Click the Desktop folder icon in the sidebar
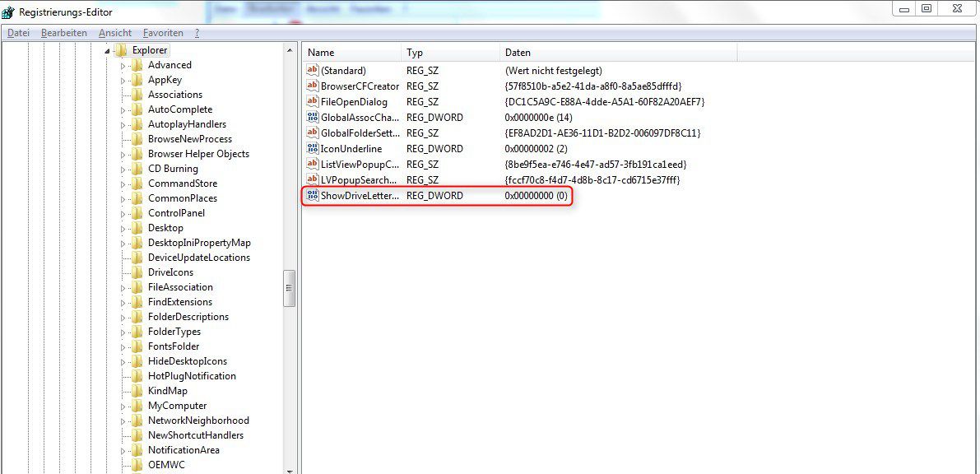The image size is (980, 474). [x=136, y=228]
